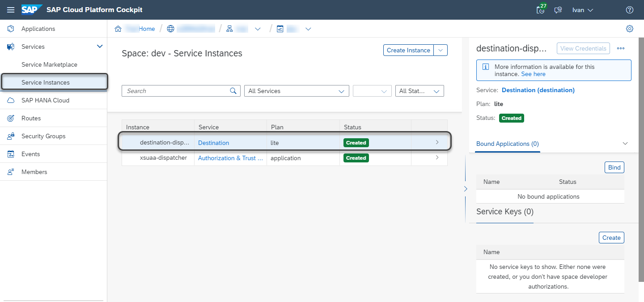The width and height of the screenshot is (644, 302).
Task: Click the xsuaa-dispatcher row details arrow
Action: point(437,157)
